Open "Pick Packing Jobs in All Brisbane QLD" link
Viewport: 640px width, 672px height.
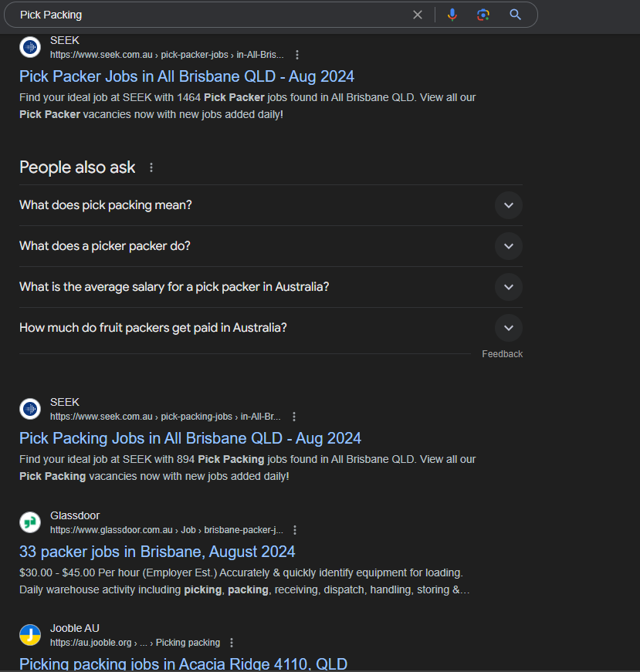tap(190, 438)
